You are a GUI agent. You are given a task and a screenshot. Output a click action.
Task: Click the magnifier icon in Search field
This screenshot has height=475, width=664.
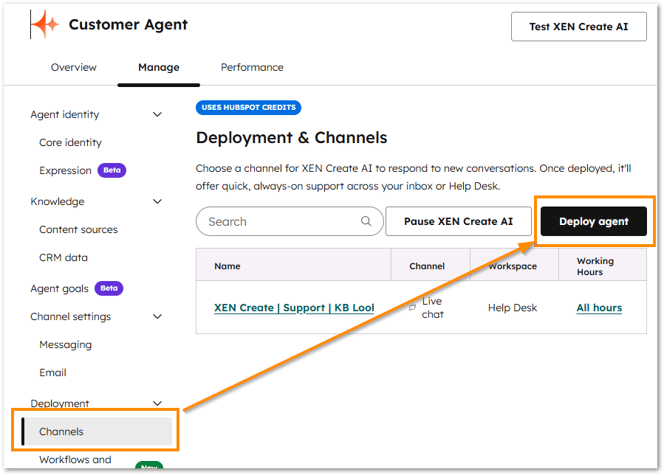(366, 221)
